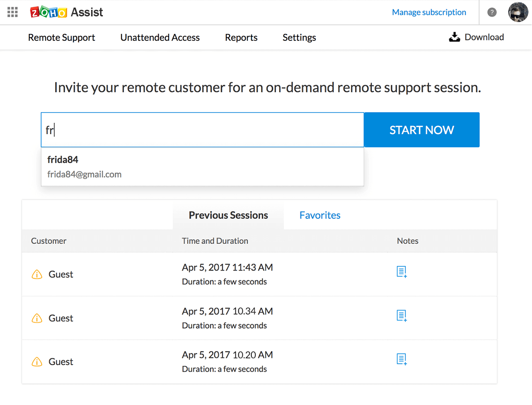This screenshot has width=532, height=405.
Task: Open the Remote Support menu
Action: tap(61, 38)
